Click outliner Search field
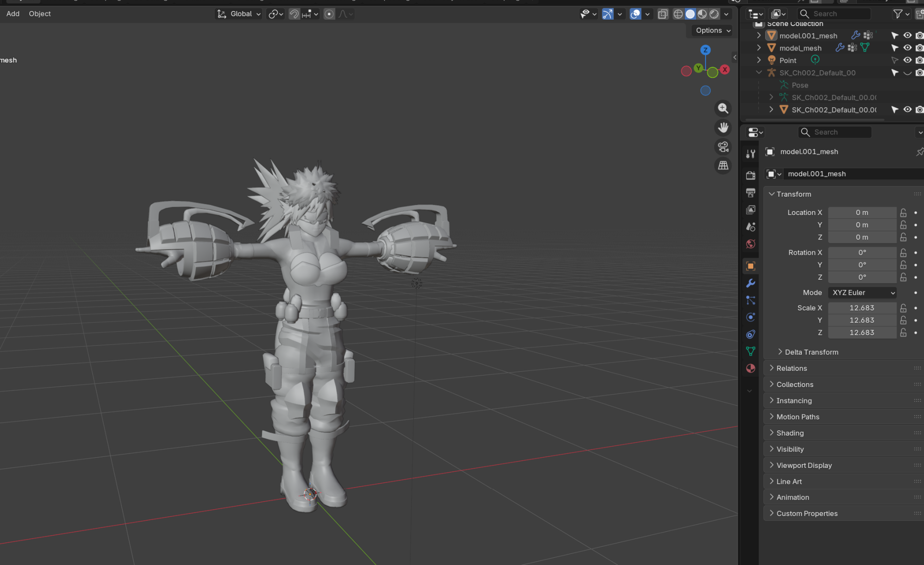The width and height of the screenshot is (924, 565). (834, 14)
